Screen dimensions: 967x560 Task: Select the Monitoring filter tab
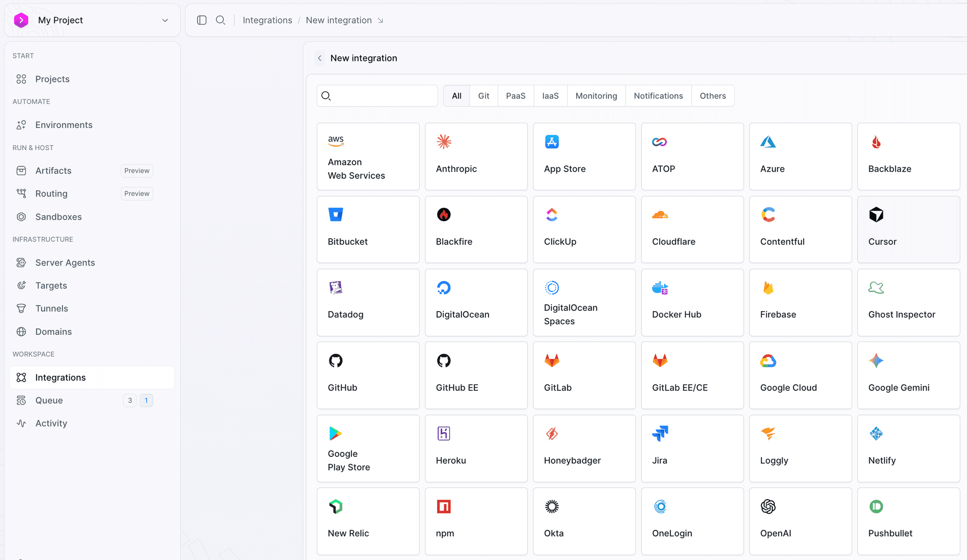pos(596,96)
